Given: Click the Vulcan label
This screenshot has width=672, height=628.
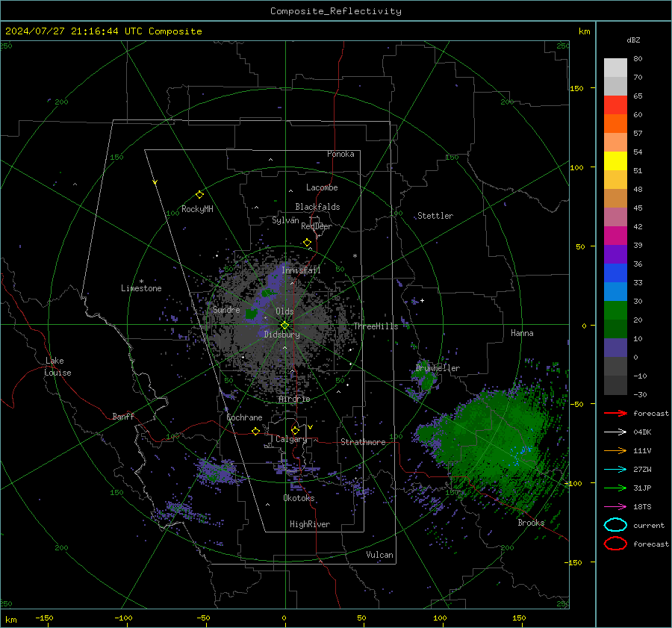Looking at the screenshot, I should pos(379,555).
